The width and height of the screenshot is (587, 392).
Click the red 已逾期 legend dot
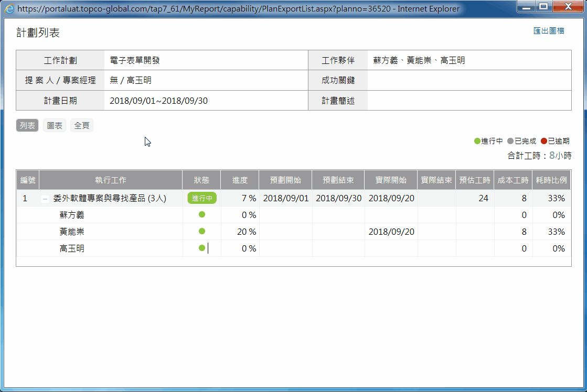(544, 141)
